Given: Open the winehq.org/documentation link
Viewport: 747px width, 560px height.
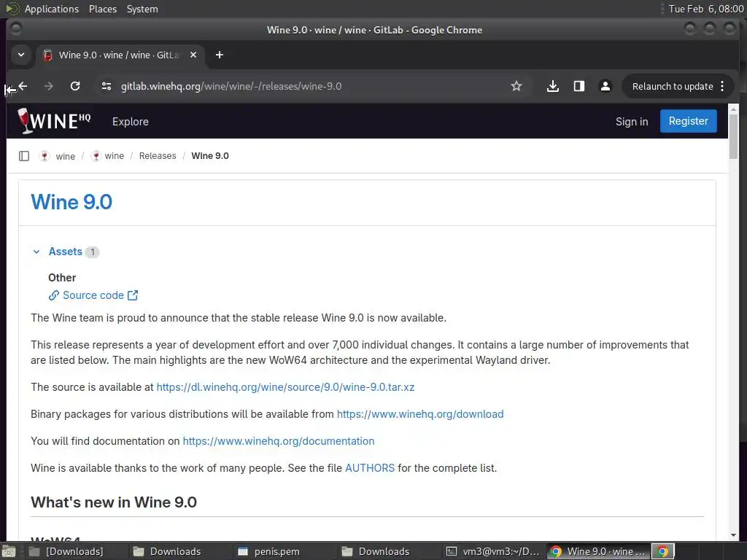Looking at the screenshot, I should point(279,441).
